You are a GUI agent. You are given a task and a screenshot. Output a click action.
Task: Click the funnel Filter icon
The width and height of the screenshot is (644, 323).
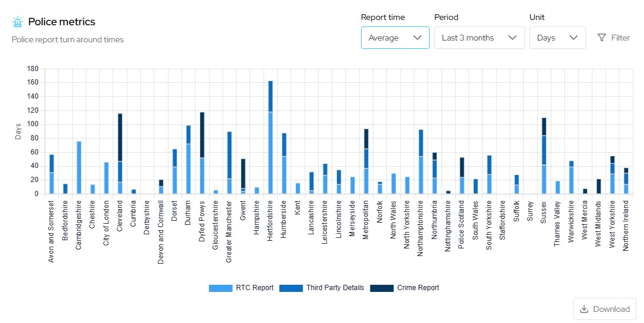[601, 38]
